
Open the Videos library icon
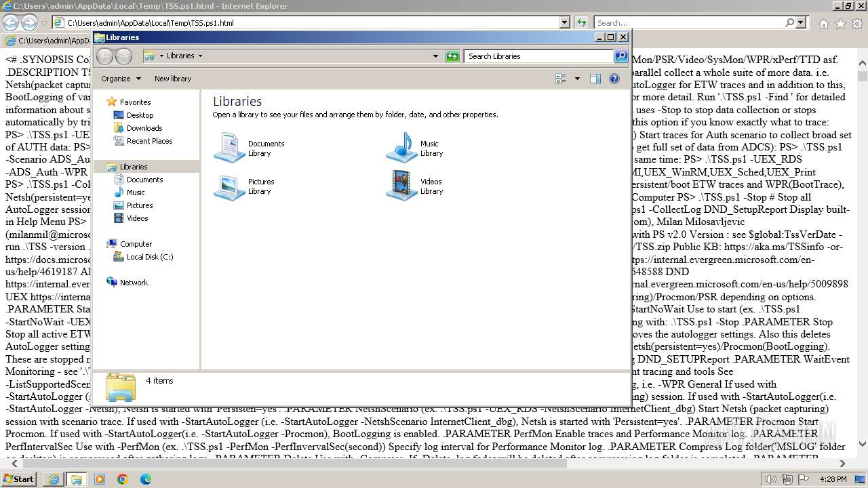pyautogui.click(x=401, y=186)
